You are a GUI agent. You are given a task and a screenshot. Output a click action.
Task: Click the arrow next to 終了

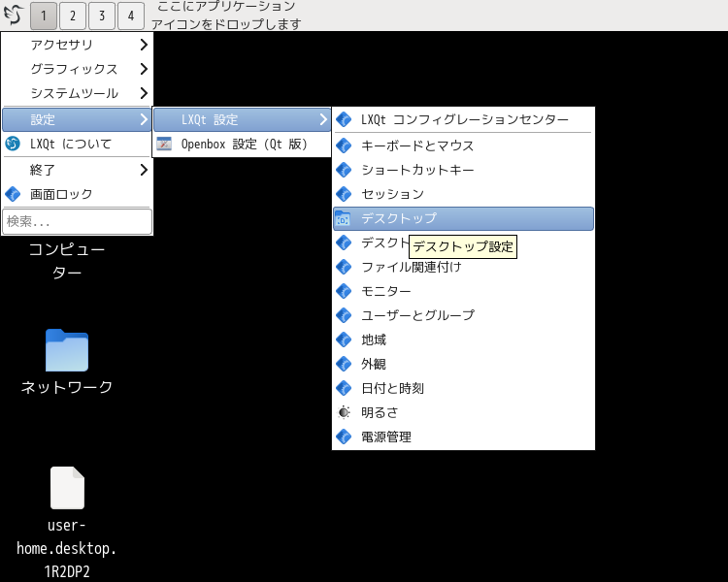tap(144, 170)
